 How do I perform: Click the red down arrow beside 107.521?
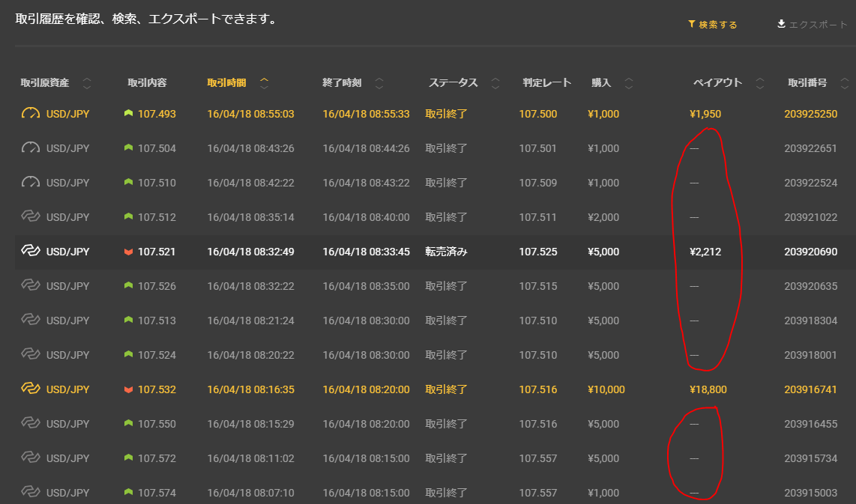point(128,252)
